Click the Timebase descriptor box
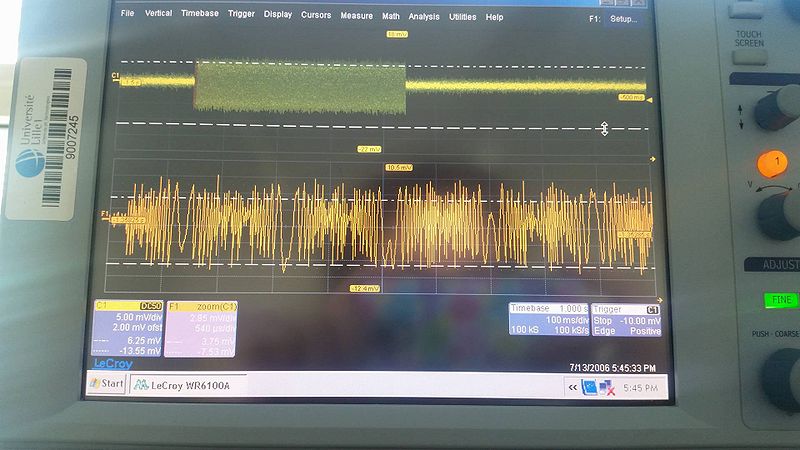Screen dimensions: 800x450 pos(547,318)
